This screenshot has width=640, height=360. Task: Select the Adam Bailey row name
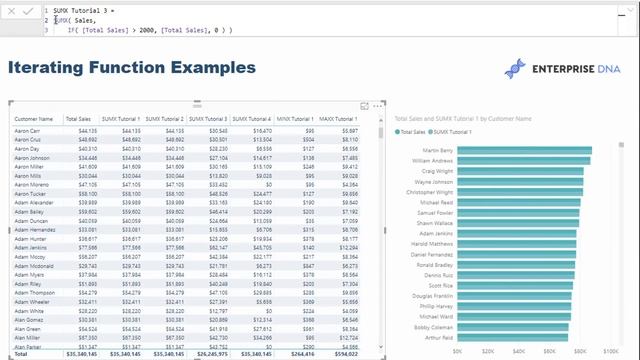[x=29, y=212]
